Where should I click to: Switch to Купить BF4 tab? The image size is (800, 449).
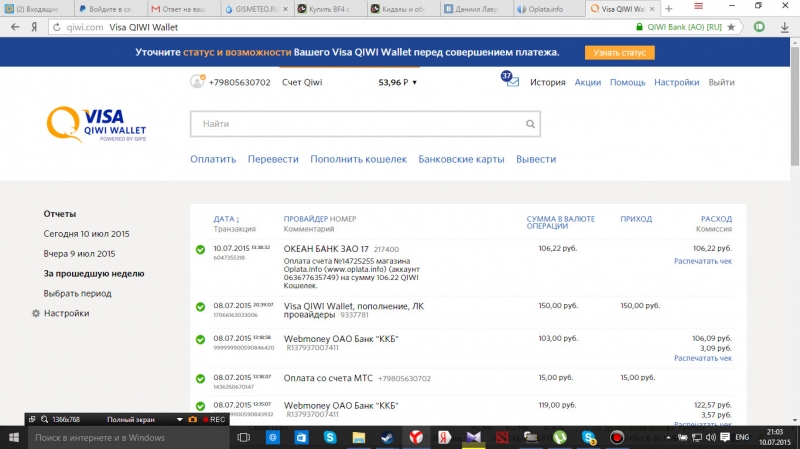point(330,9)
